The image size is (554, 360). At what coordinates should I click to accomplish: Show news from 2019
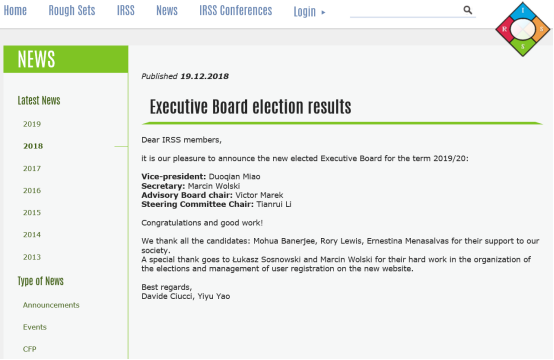tap(32, 124)
